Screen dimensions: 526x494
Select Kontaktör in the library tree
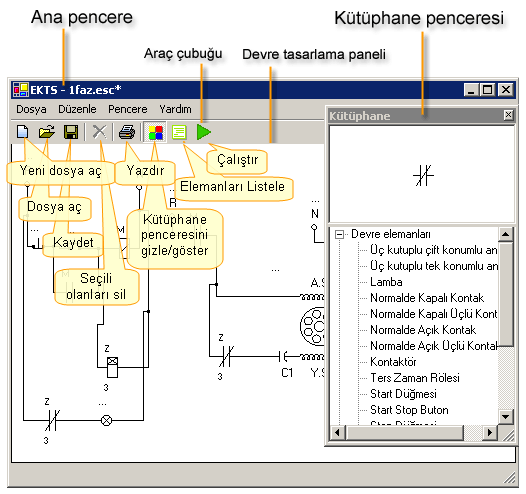[x=393, y=362]
